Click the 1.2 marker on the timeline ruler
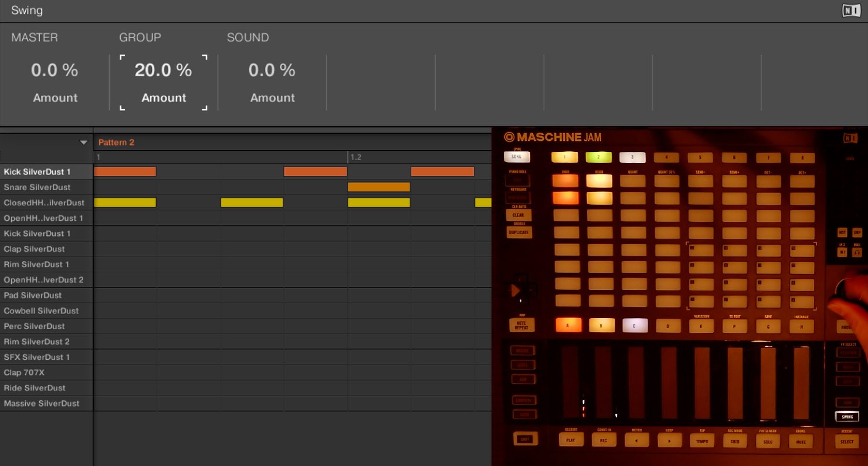Screen dimensions: 868x466 (x=355, y=157)
